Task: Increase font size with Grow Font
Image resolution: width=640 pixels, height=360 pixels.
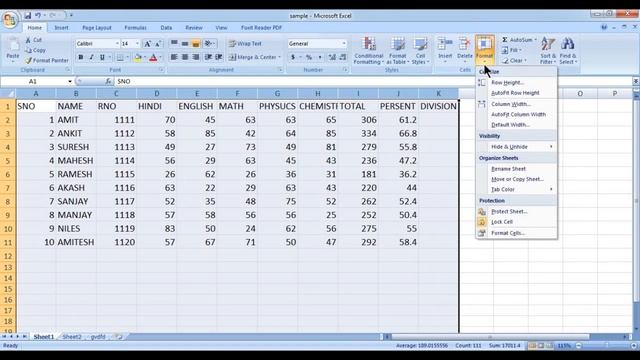Action: click(147, 44)
